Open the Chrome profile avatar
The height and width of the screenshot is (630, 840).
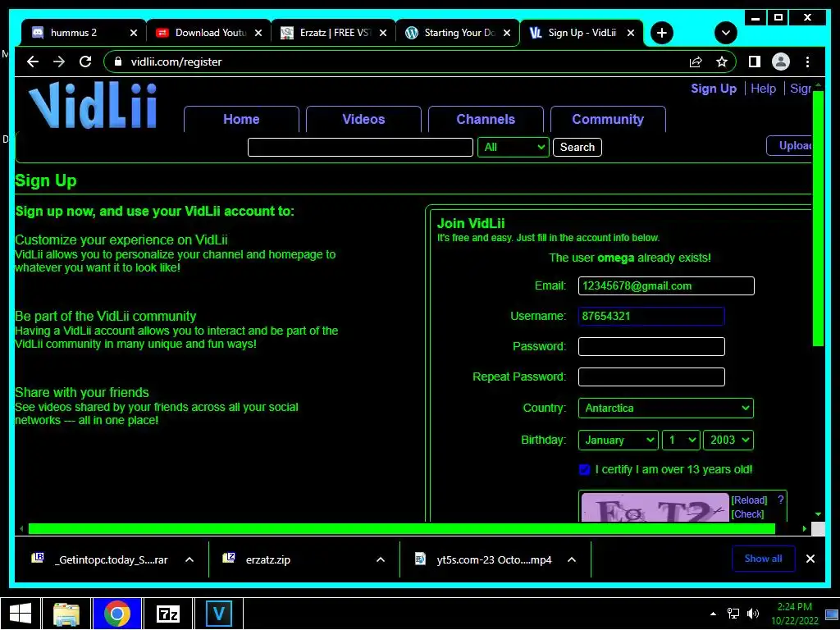(781, 62)
